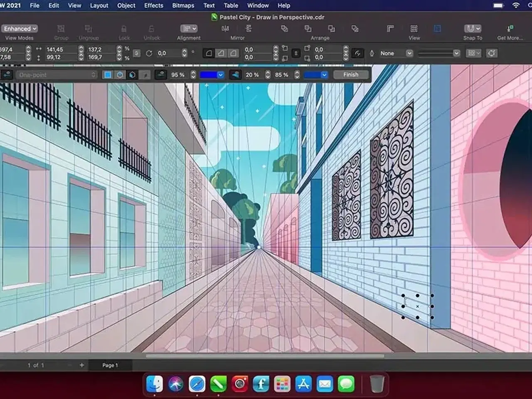532x399 pixels.
Task: Toggle the edit corners together lock
Action: [x=296, y=53]
